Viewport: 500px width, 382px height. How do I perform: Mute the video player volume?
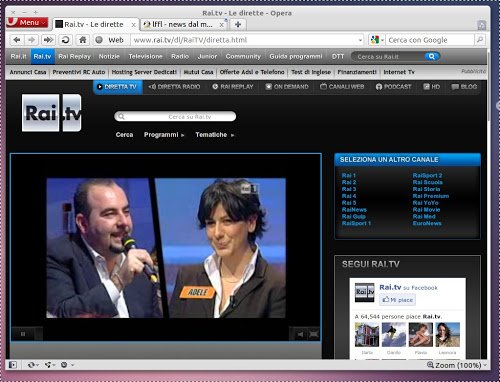[300, 334]
